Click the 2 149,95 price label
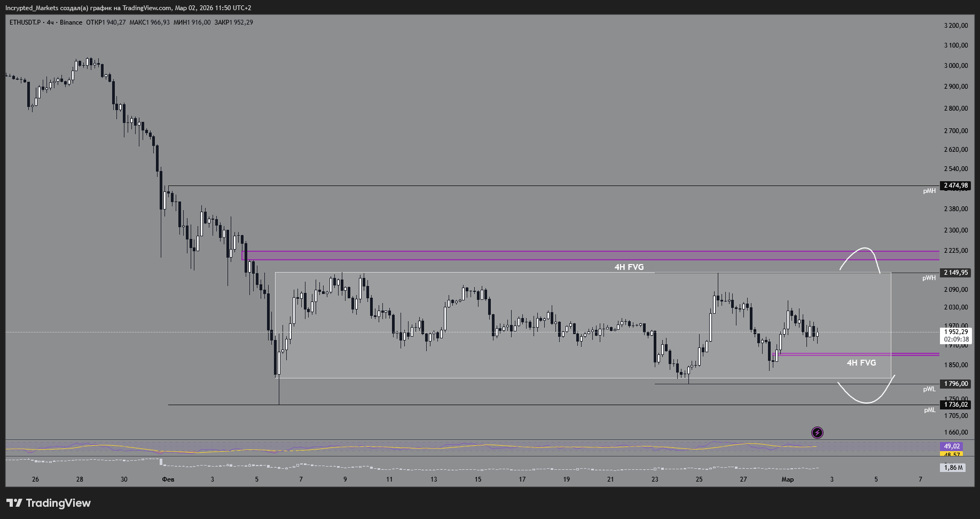This screenshot has width=980, height=519. coord(956,273)
